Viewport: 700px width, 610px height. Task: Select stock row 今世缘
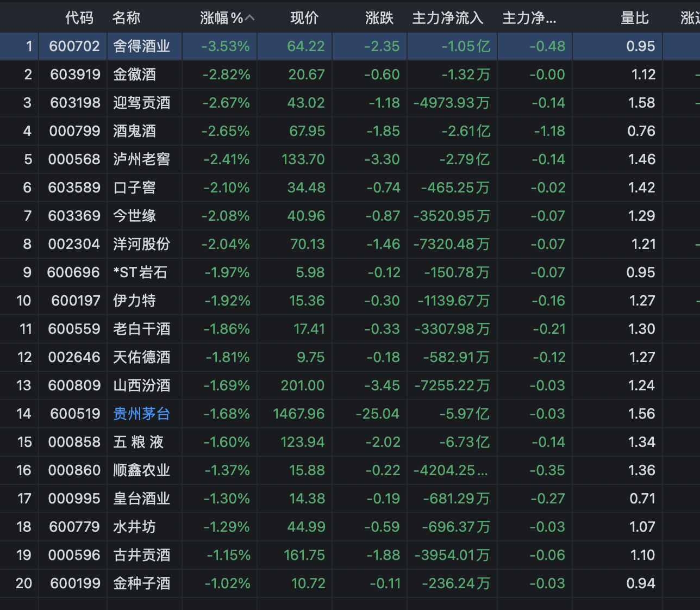click(350, 216)
